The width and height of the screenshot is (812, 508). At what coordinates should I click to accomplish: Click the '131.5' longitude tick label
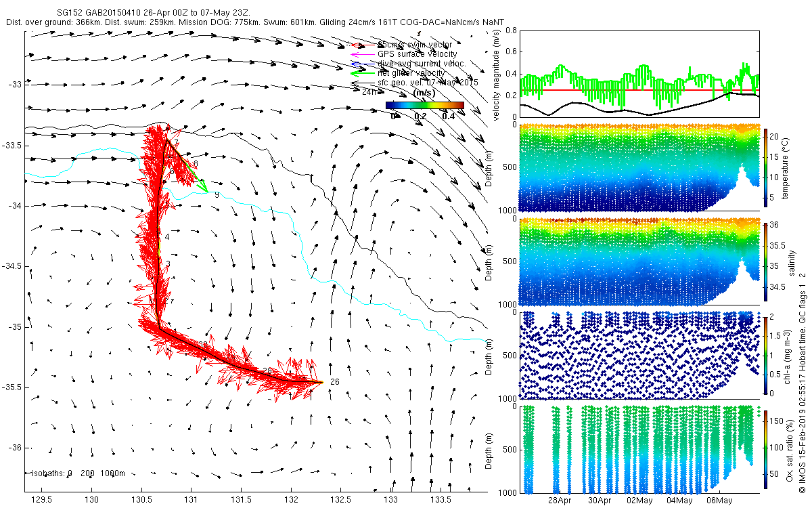242,500
